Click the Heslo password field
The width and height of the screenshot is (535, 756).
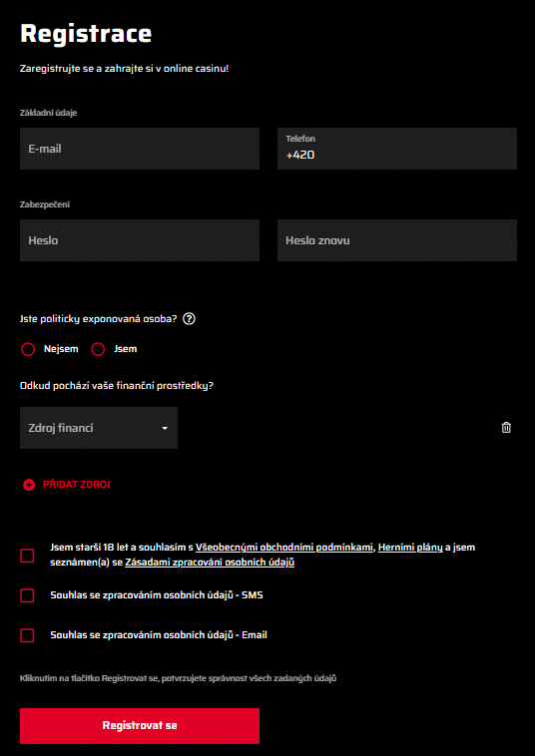pyautogui.click(x=140, y=240)
